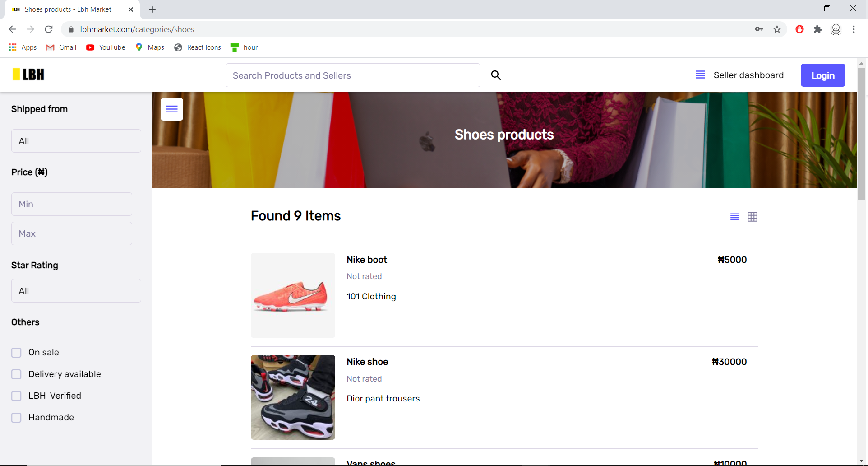Click the page vertical scrollbar thumb
This screenshot has height=466, width=868.
click(x=862, y=133)
